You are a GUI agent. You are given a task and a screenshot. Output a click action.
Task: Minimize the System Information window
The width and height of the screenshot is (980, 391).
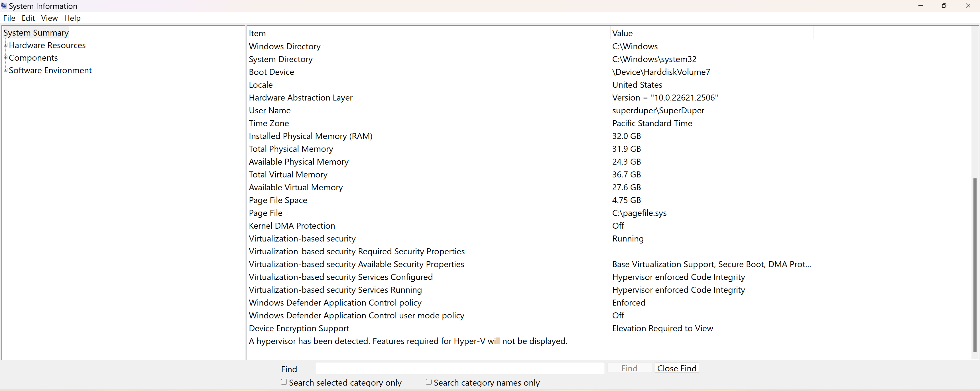(x=920, y=6)
